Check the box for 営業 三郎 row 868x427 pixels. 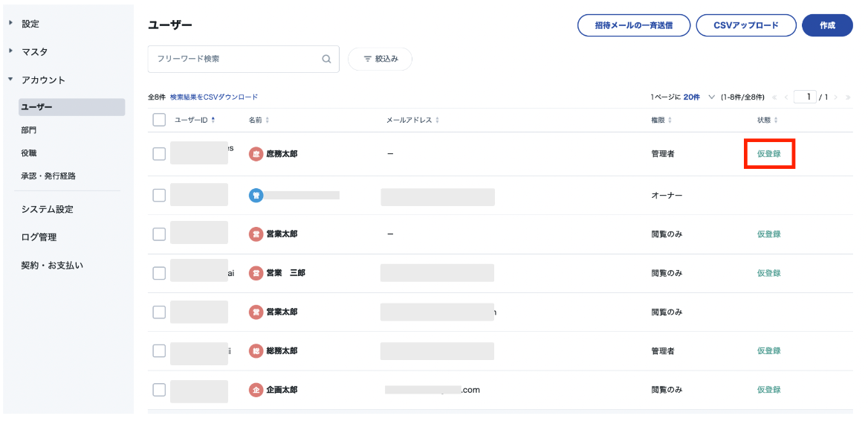[159, 273]
